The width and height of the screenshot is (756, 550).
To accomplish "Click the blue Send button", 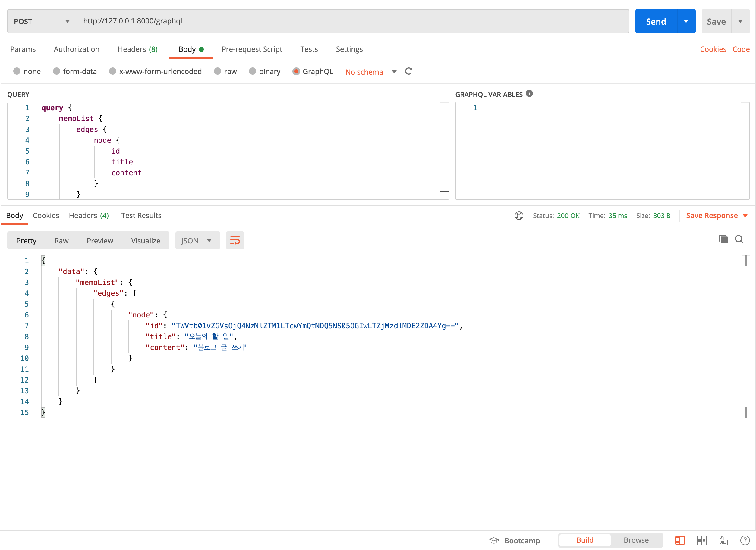I will pos(656,21).
